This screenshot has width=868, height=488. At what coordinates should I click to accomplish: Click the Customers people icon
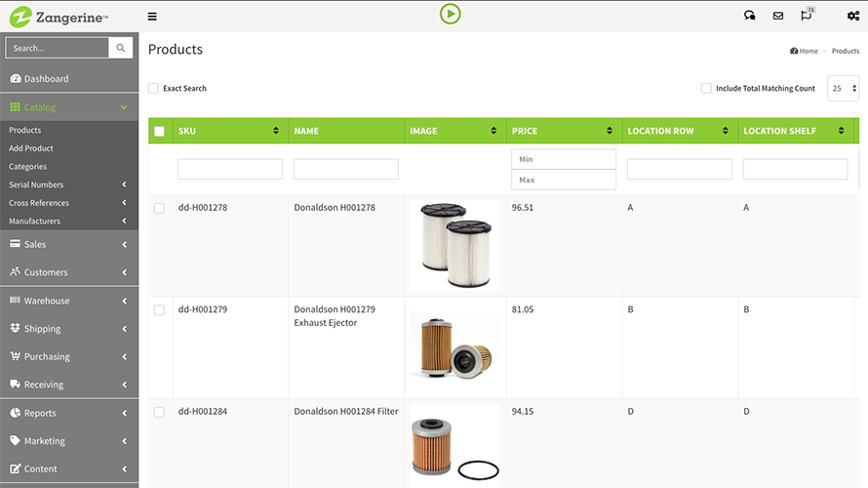point(15,271)
